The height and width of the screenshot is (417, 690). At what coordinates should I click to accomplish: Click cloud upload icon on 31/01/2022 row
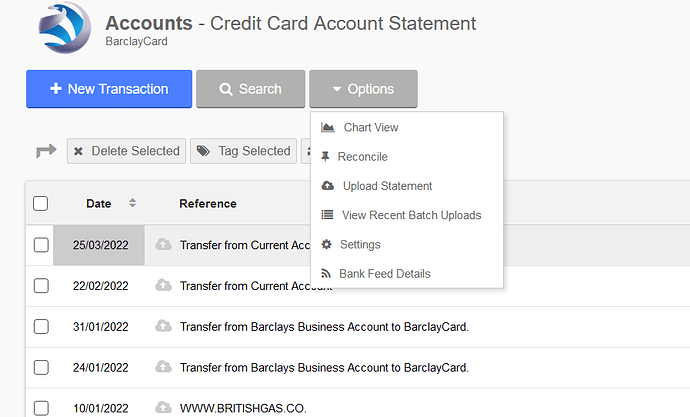click(x=163, y=326)
